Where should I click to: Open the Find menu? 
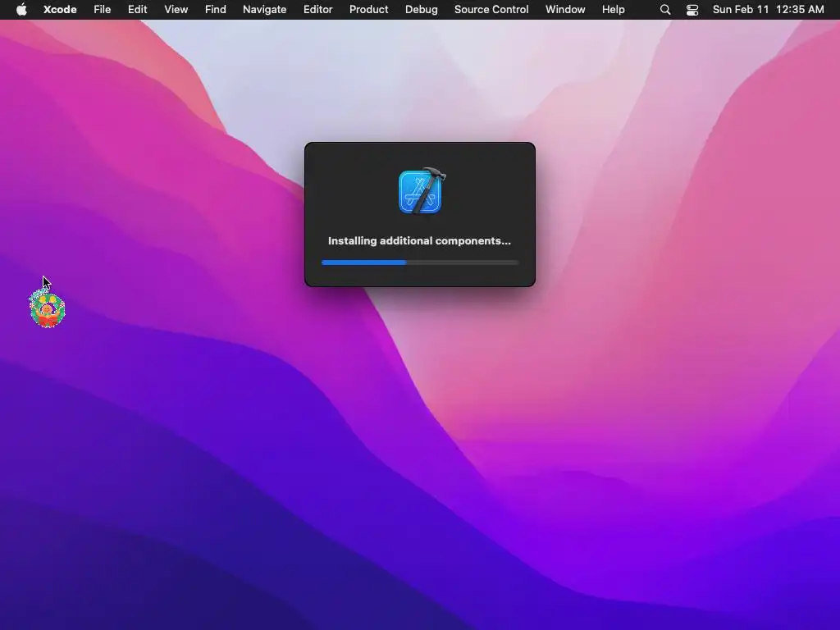[x=216, y=10]
